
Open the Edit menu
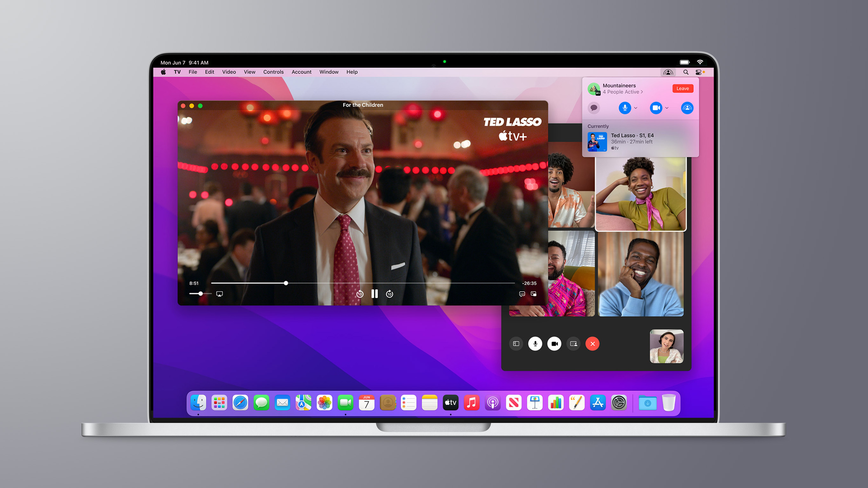click(x=210, y=72)
